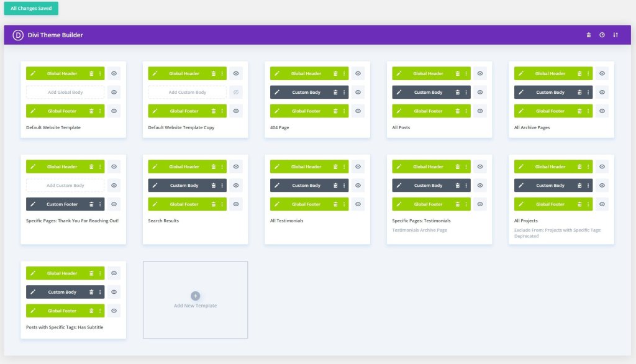Click the Add New Template box
636x364 pixels.
pos(195,300)
